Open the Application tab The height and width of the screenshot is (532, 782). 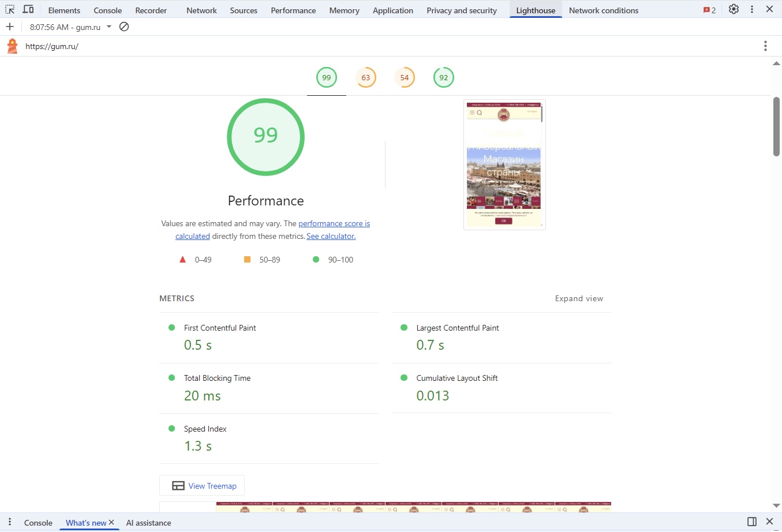[392, 10]
